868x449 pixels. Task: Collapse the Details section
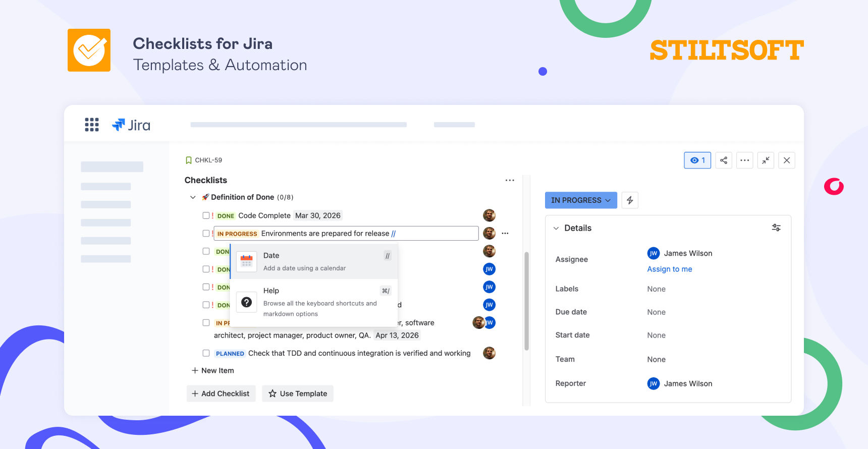556,228
